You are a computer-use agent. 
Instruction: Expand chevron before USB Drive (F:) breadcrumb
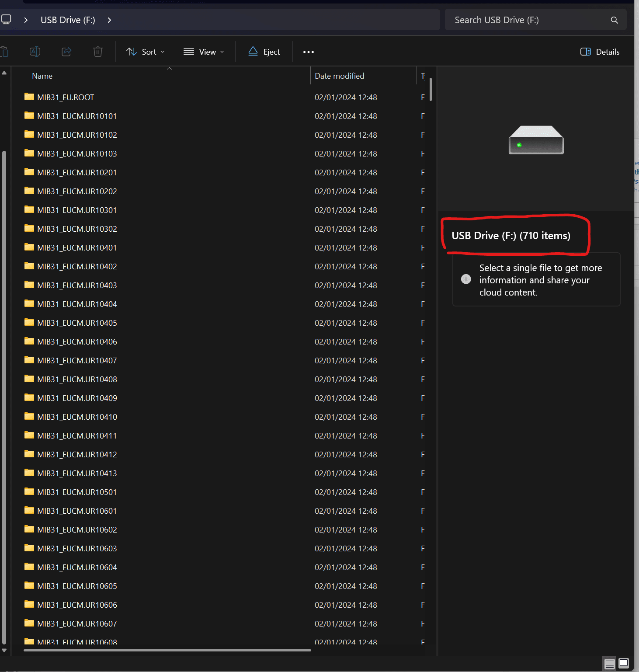pyautogui.click(x=26, y=20)
